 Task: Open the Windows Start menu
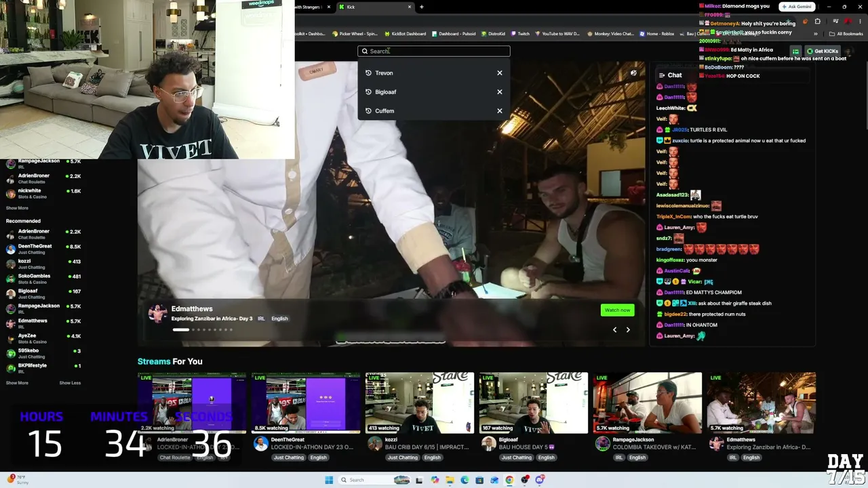click(x=329, y=480)
